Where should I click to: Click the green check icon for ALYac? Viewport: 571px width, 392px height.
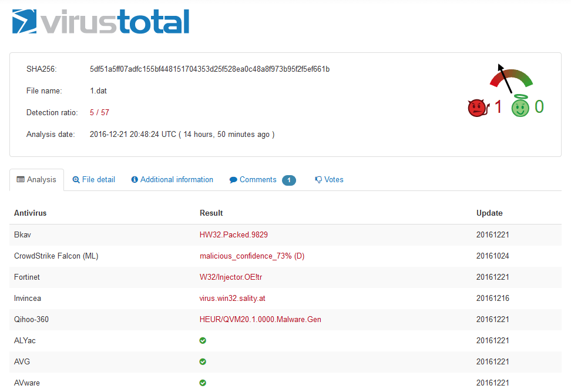[203, 340]
